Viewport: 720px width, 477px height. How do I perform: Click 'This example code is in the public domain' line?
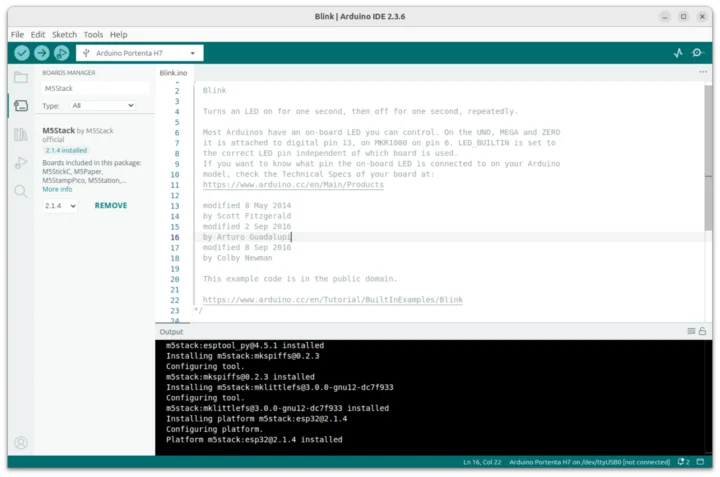point(300,279)
